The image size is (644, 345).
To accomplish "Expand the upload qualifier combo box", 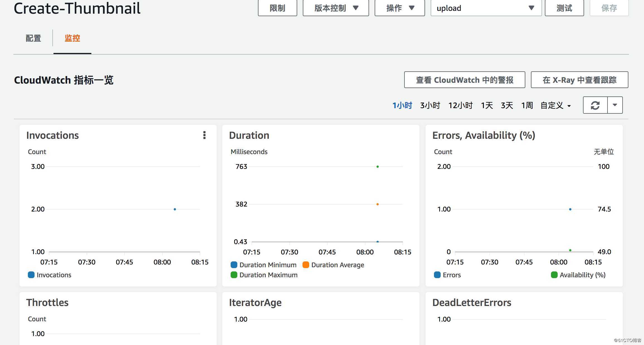I will pos(486,8).
